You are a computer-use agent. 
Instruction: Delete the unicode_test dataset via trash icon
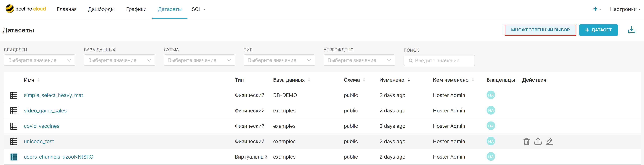click(x=527, y=141)
